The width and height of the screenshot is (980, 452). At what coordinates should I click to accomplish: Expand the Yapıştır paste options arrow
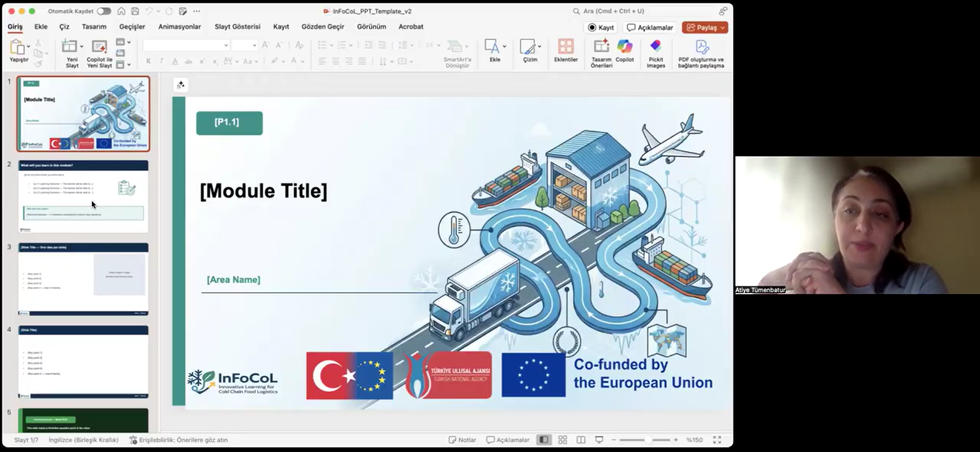tap(28, 46)
